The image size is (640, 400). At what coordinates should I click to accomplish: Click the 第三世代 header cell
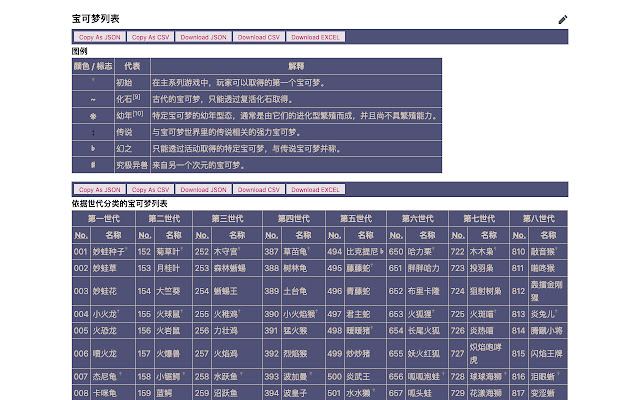coord(227,218)
